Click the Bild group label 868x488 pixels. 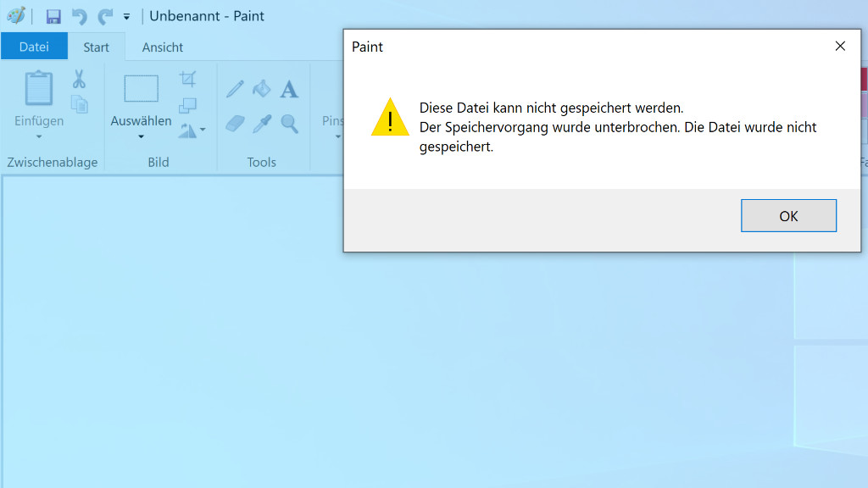(x=159, y=162)
